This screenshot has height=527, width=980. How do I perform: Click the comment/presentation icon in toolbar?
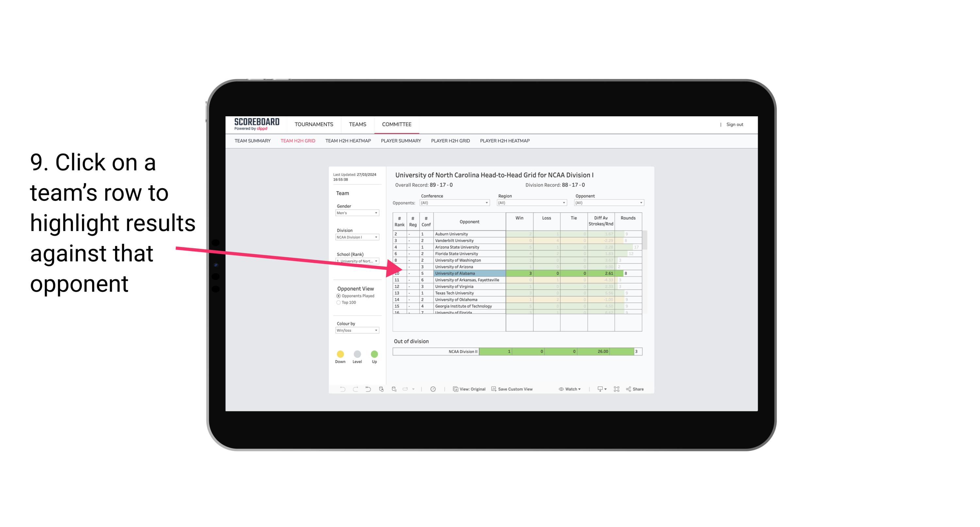point(597,390)
